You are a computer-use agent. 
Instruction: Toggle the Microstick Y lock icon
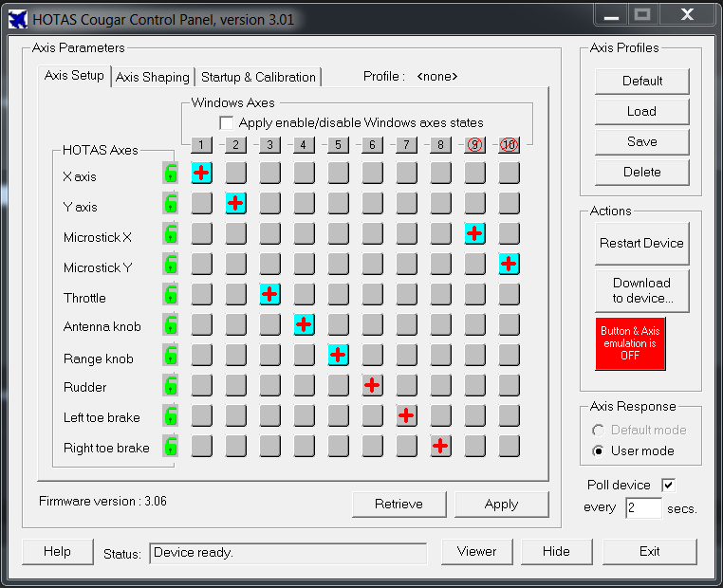pyautogui.click(x=170, y=265)
